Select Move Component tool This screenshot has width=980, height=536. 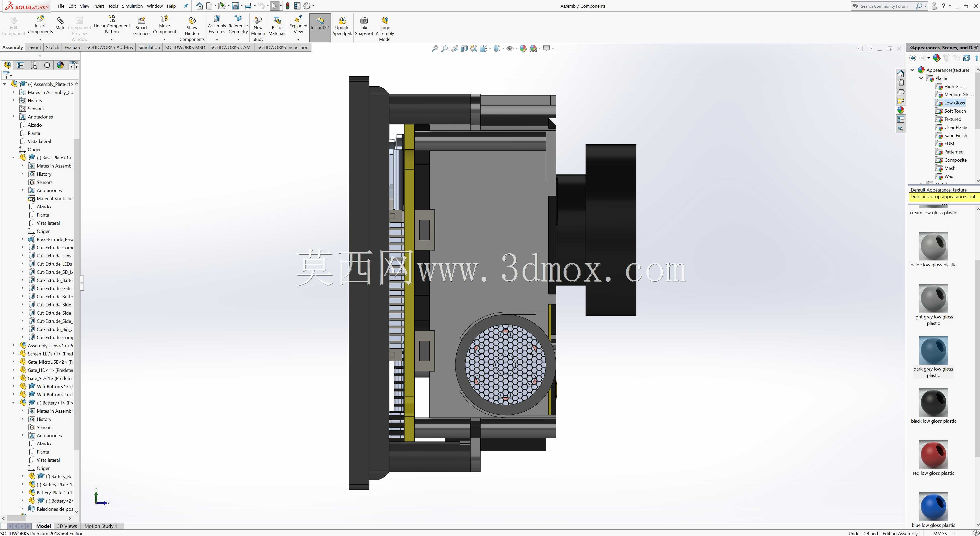(164, 25)
